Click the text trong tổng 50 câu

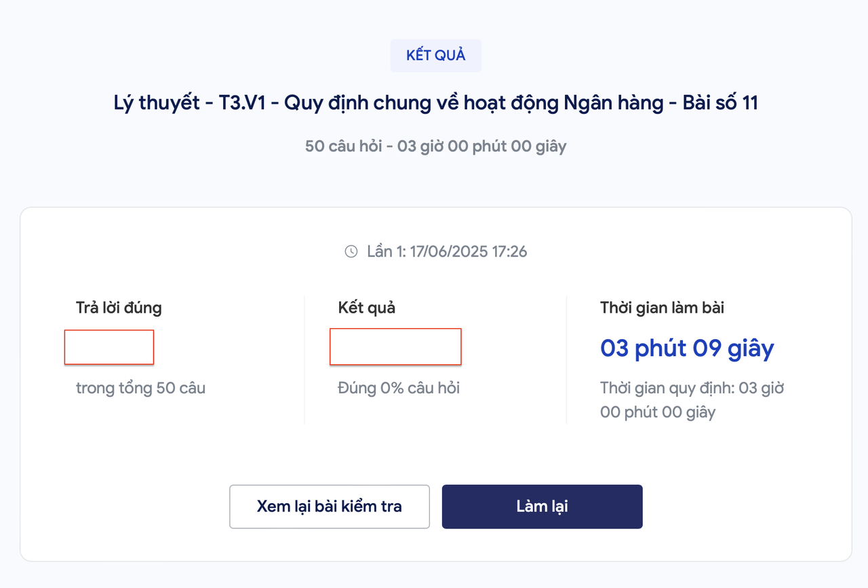tap(140, 389)
